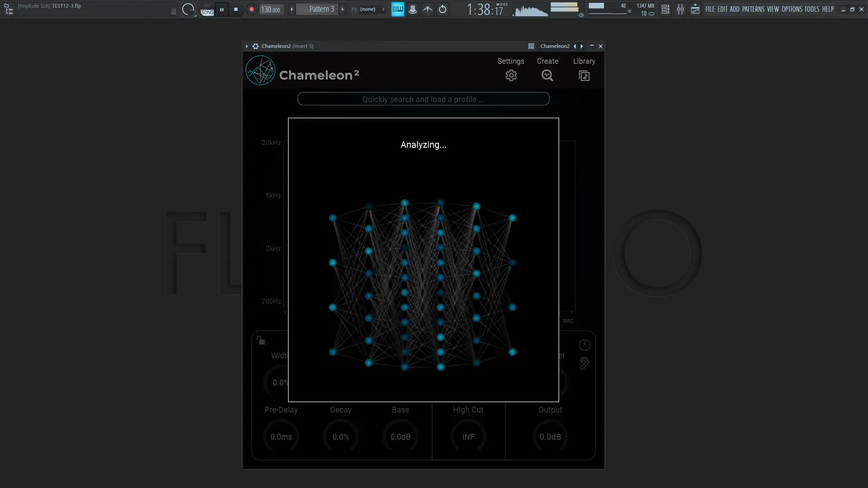Click the ear listen icon
This screenshot has width=868, height=488.
584,363
